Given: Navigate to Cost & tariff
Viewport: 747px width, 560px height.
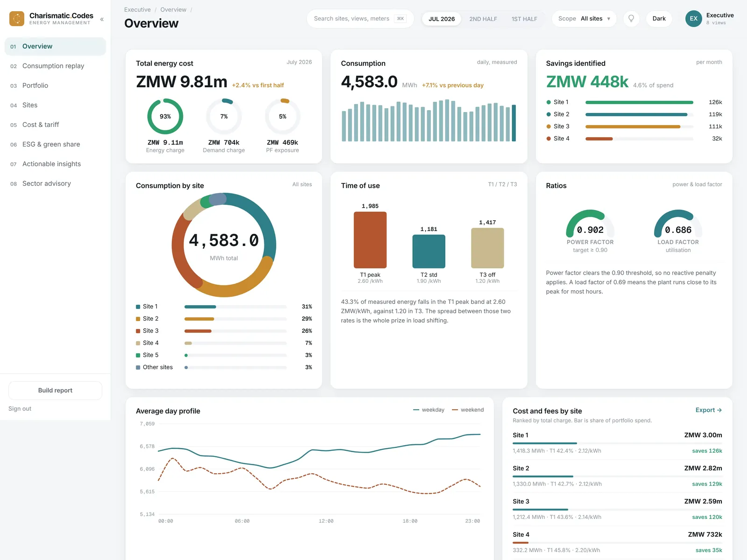Looking at the screenshot, I should 55,125.
